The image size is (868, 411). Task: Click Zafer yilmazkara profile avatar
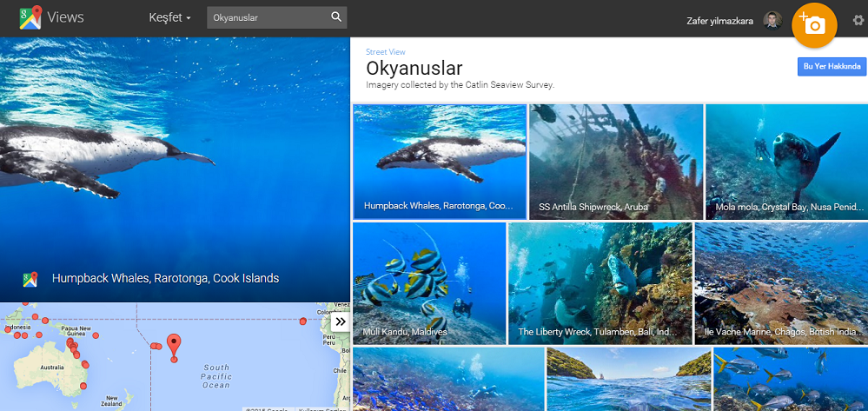772,20
